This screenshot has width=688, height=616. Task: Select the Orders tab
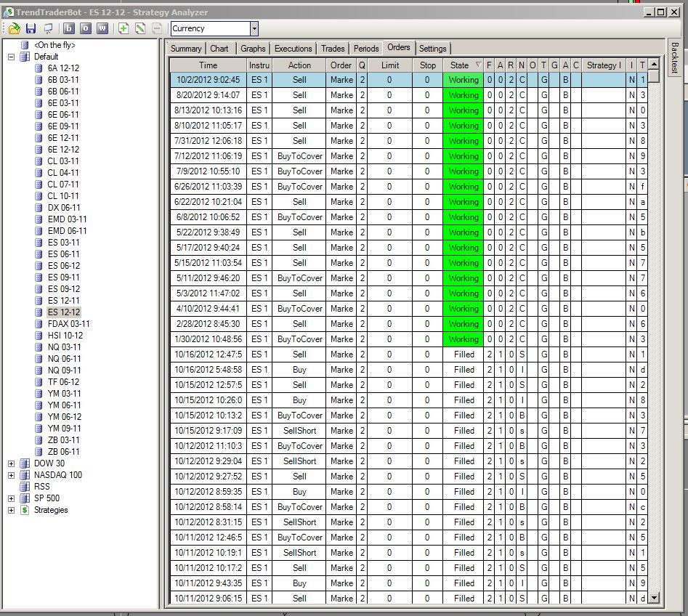click(398, 47)
